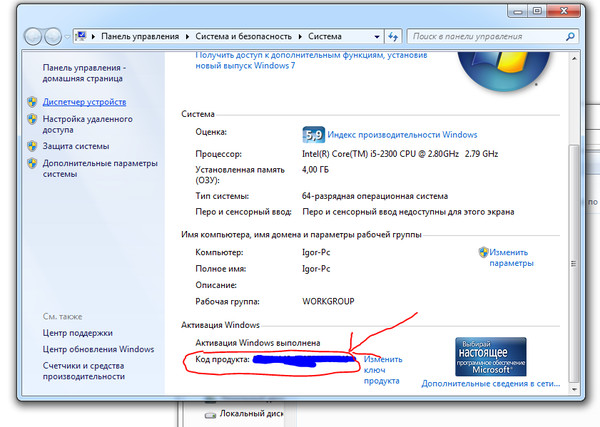Click the WORKGROUP value

(x=328, y=302)
